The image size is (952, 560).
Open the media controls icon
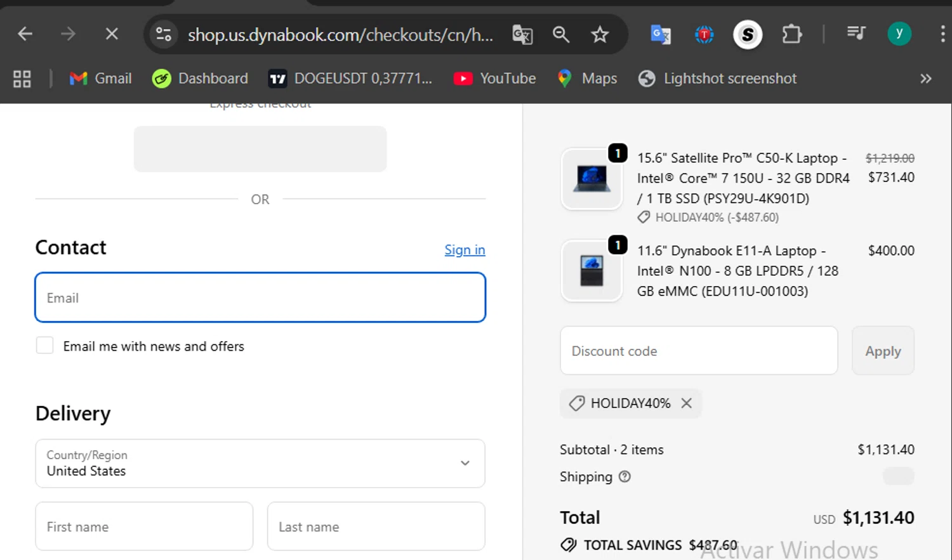pos(856,33)
